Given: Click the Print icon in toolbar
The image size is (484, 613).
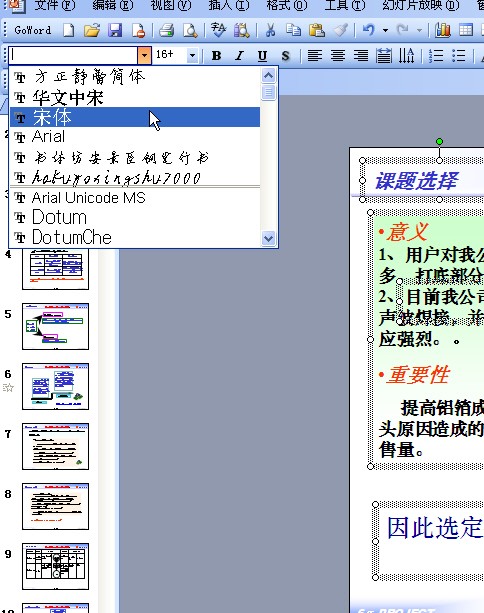Looking at the screenshot, I should tap(167, 30).
